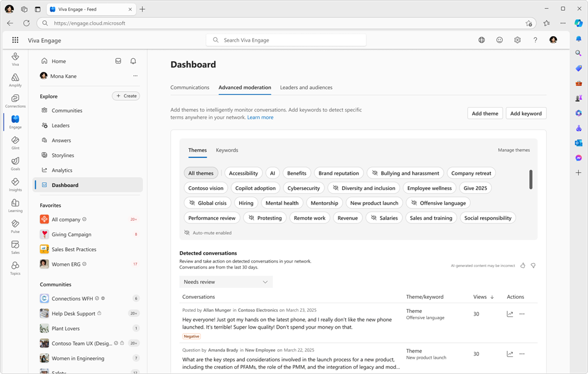The image size is (588, 374).
Task: Click the Add theme button
Action: (485, 113)
